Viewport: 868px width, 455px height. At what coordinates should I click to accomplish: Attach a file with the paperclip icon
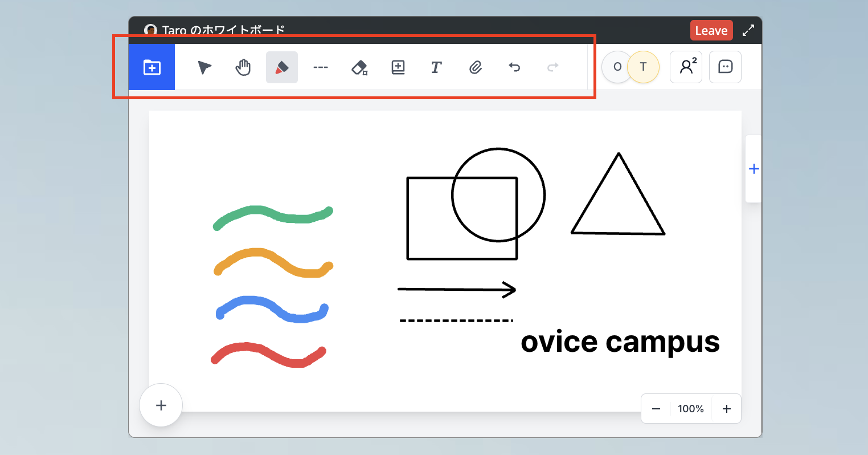tap(476, 67)
